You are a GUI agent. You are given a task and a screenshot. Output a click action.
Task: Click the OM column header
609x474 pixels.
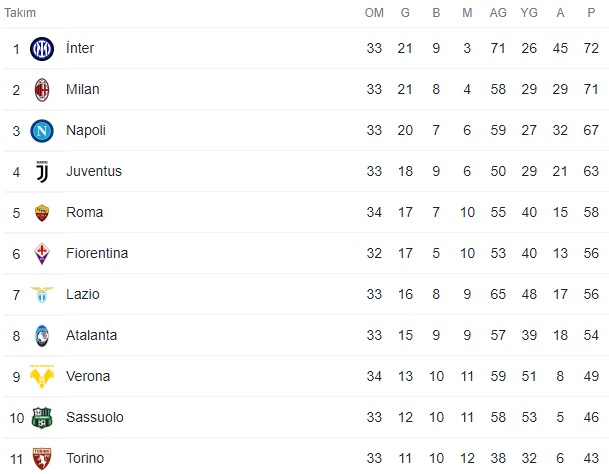pos(375,13)
